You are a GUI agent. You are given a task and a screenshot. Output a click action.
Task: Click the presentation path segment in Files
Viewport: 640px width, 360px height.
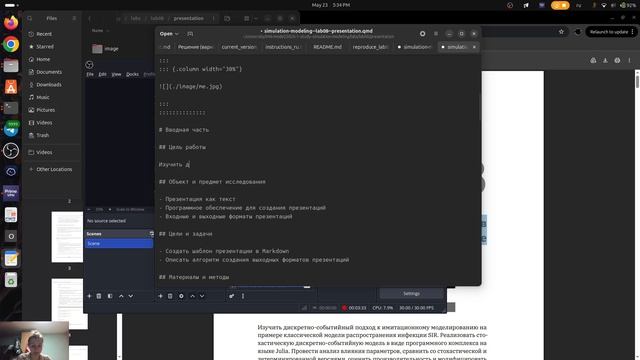188,18
